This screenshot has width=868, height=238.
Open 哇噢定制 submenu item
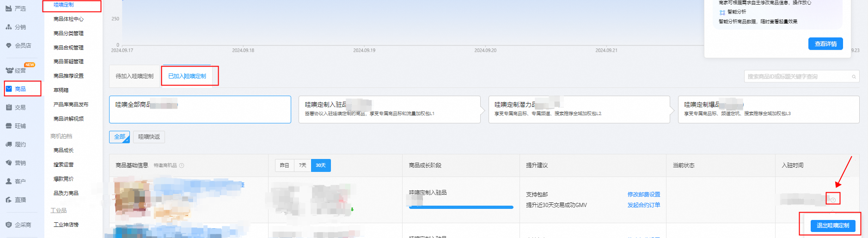coord(64,5)
